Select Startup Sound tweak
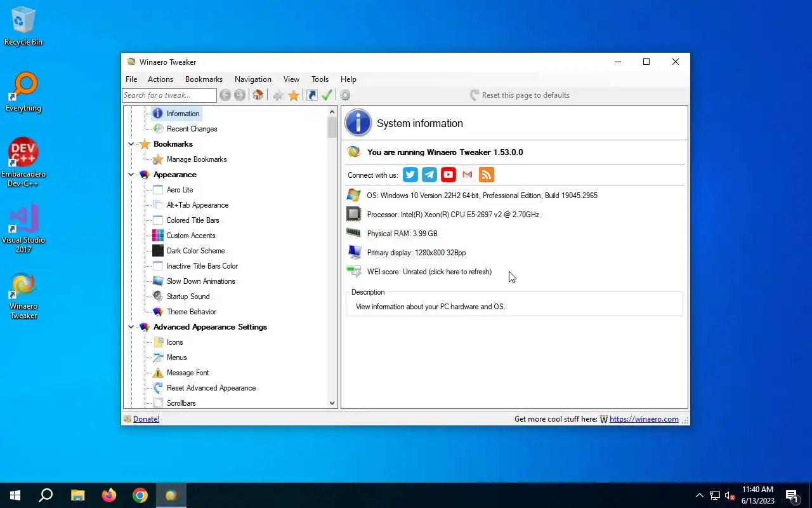This screenshot has height=508, width=812. 188,297
